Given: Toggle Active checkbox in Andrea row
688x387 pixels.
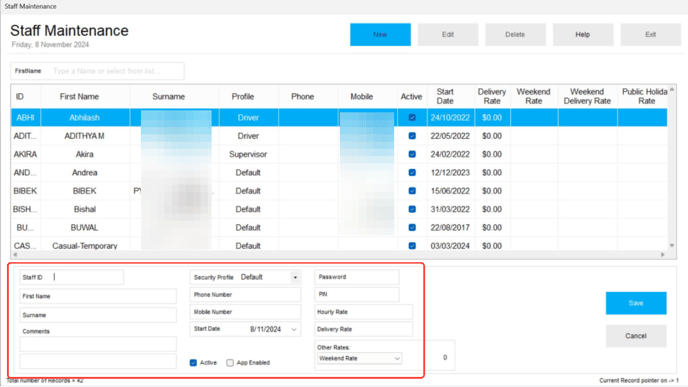Looking at the screenshot, I should [x=412, y=172].
